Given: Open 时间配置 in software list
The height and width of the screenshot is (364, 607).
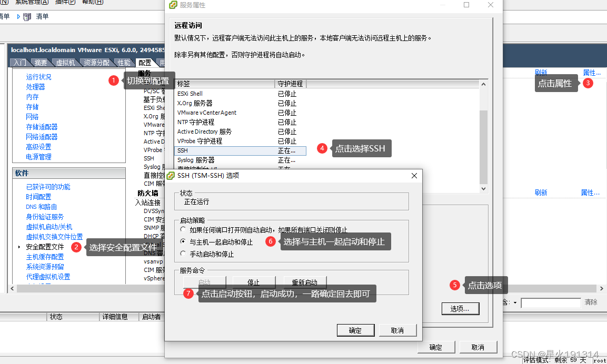Looking at the screenshot, I should click(39, 197).
